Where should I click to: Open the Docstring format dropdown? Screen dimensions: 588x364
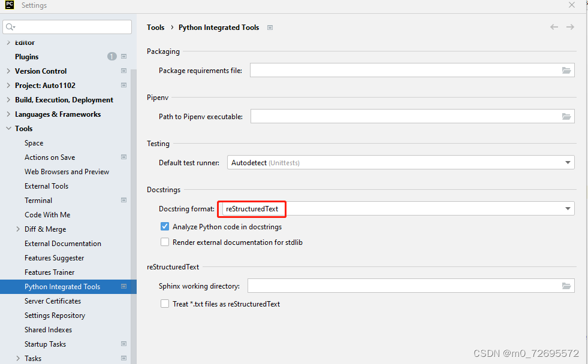[398, 208]
